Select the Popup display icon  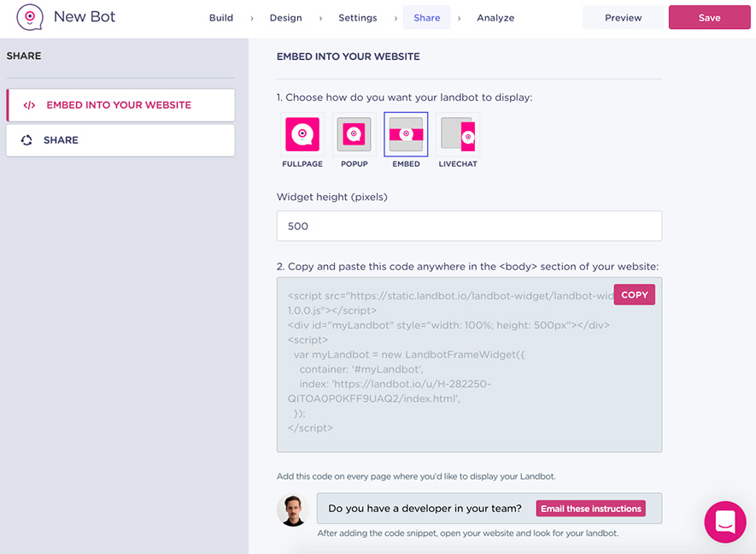click(x=354, y=134)
